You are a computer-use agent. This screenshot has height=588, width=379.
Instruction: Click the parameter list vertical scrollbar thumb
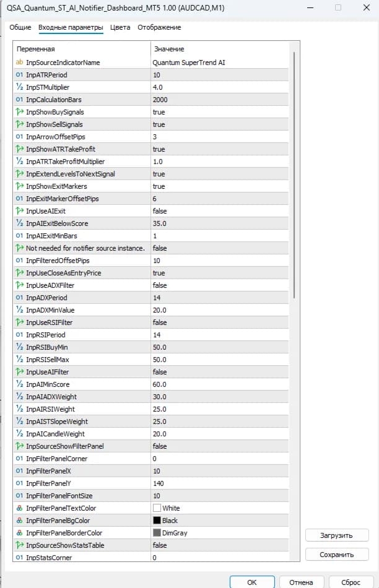point(294,176)
